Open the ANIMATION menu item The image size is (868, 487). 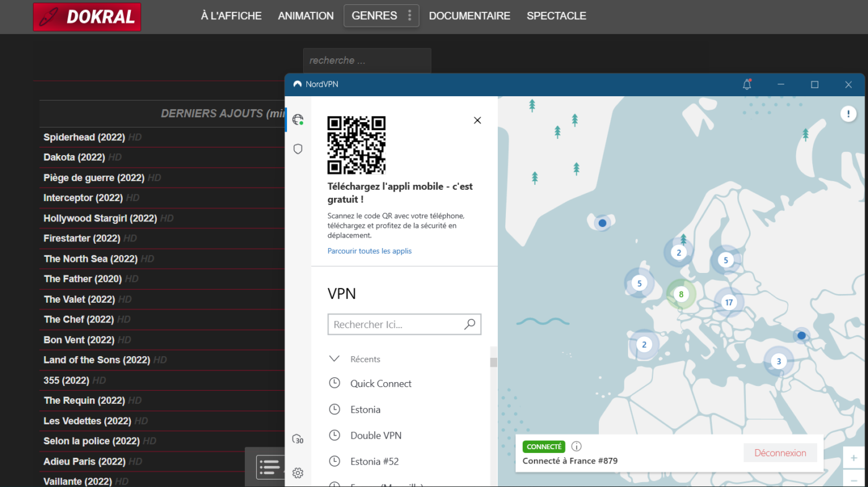pyautogui.click(x=306, y=16)
